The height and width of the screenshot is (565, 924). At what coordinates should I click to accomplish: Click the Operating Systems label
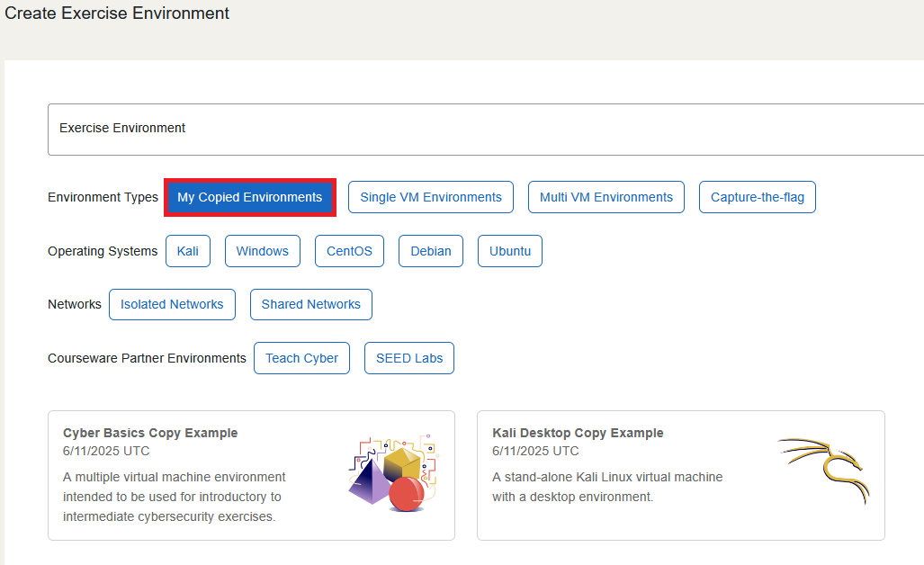(103, 251)
